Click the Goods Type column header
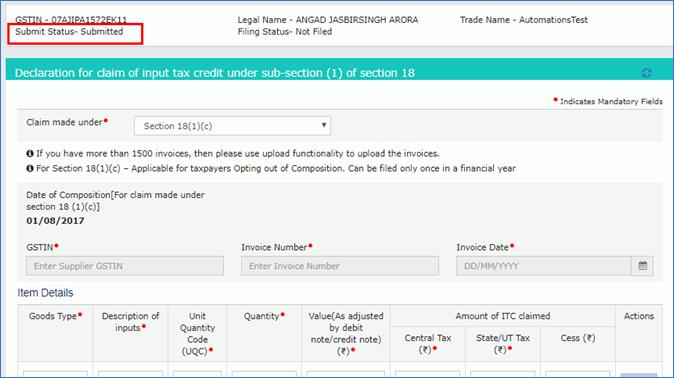 [55, 316]
